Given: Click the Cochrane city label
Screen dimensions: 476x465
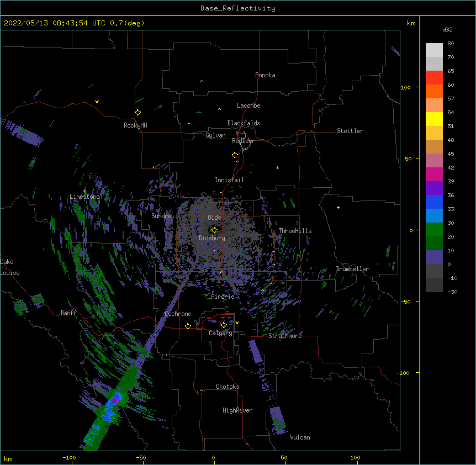Looking at the screenshot, I should click(178, 314).
